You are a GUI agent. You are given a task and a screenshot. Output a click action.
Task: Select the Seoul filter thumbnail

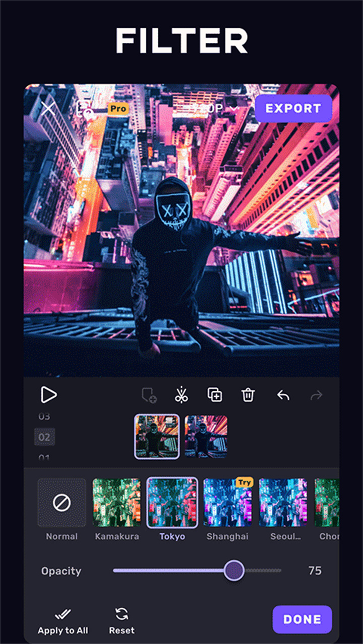pos(283,503)
